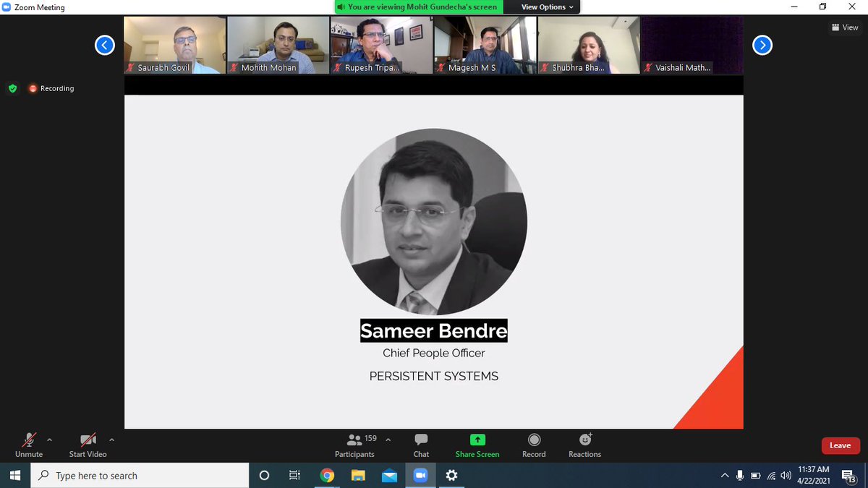Open the Chat panel
The image size is (868, 488).
(421, 445)
